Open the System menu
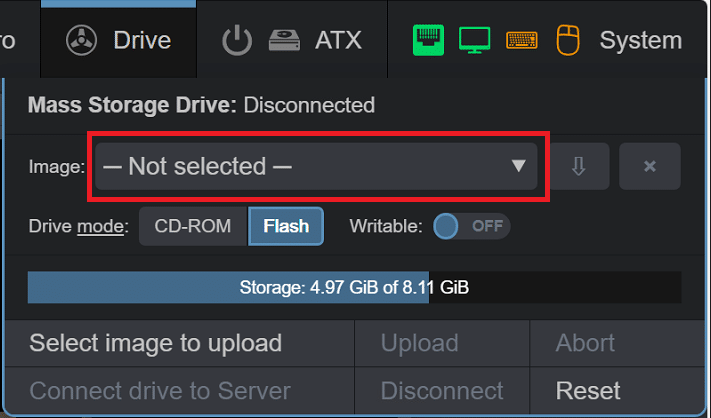Screen dimensions: 711x418 point(641,40)
